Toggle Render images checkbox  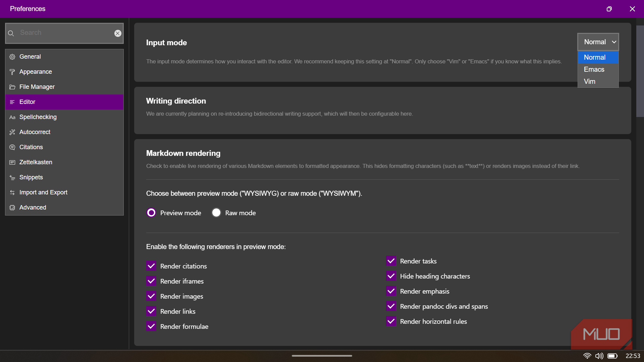click(151, 296)
